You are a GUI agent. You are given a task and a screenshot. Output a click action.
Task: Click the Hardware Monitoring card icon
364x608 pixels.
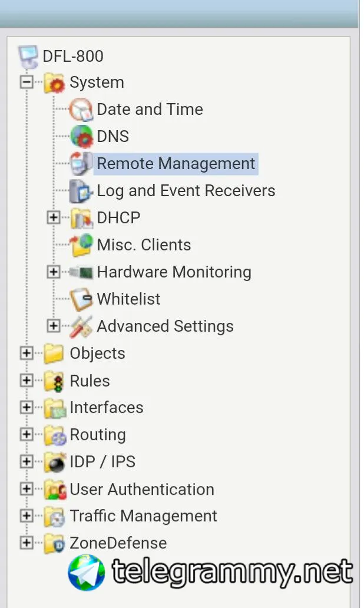pos(81,272)
